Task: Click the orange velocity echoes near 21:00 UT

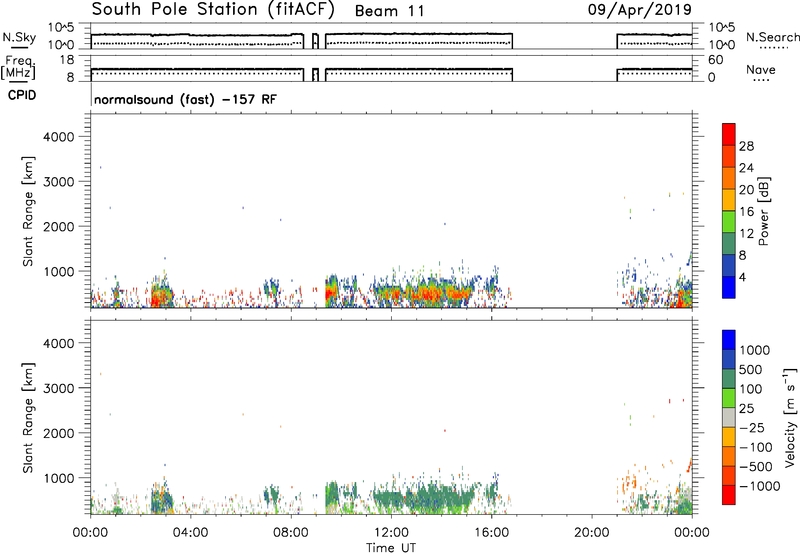Action: [x=631, y=482]
